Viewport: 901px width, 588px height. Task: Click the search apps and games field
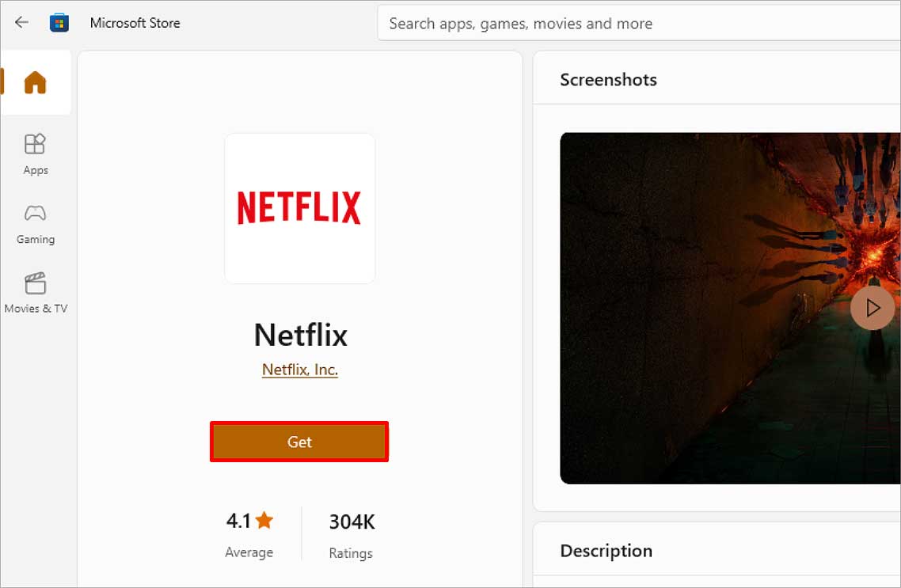(x=639, y=24)
